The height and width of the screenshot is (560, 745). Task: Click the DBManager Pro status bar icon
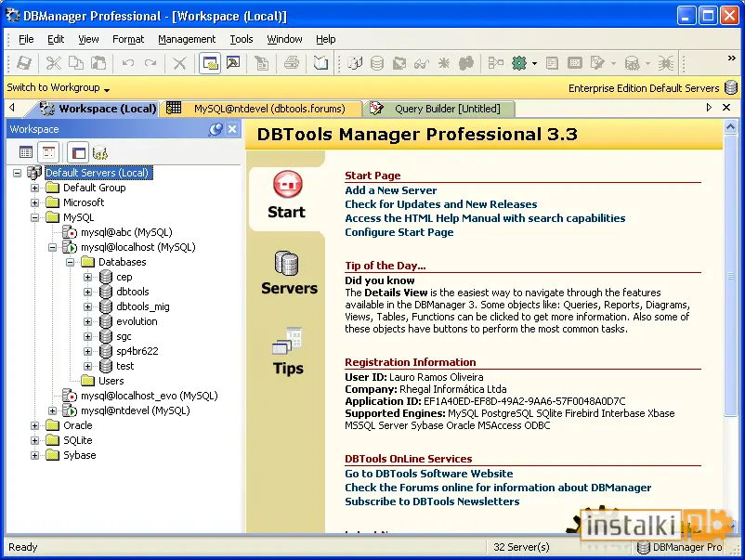click(643, 547)
